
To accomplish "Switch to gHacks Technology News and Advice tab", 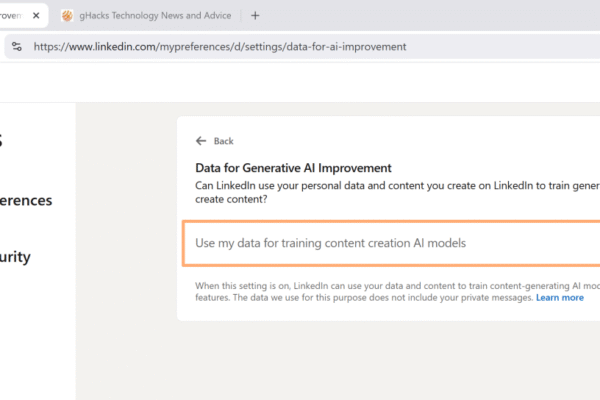I will 147,16.
